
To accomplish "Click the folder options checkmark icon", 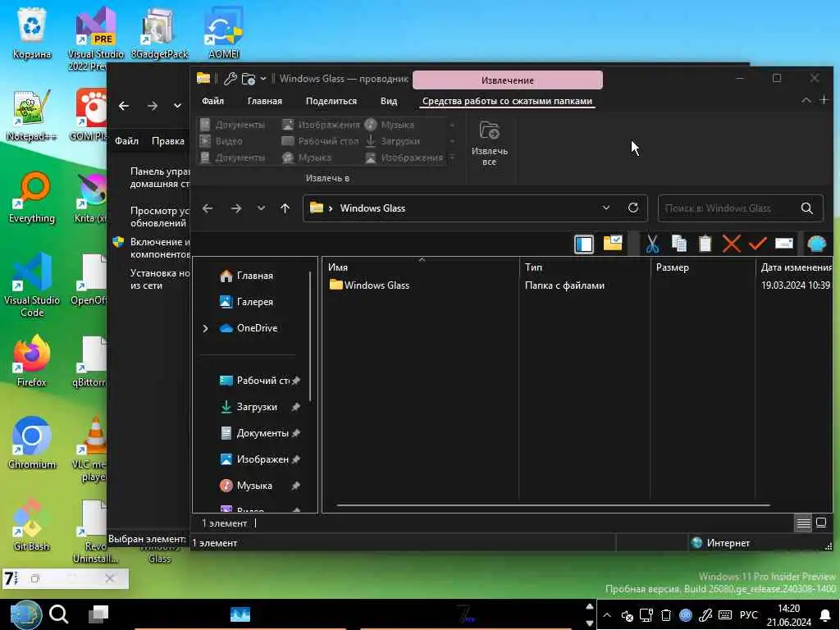I will (613, 244).
